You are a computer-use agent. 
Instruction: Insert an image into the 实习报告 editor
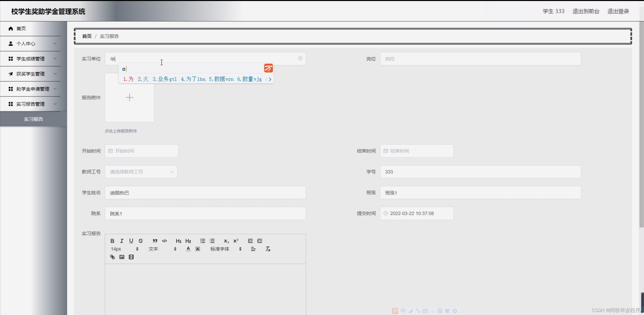pyautogui.click(x=122, y=257)
